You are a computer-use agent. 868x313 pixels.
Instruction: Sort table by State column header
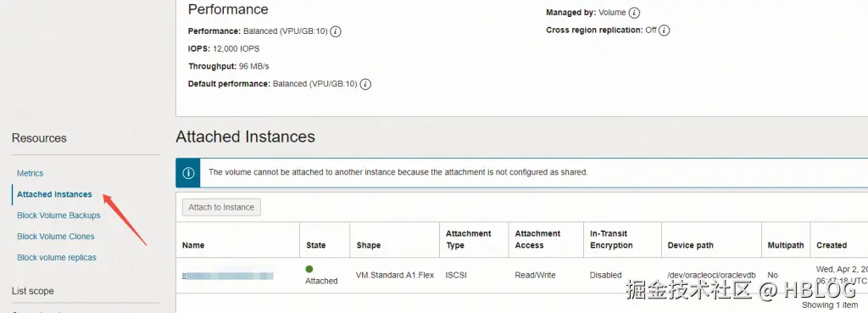[x=315, y=245]
